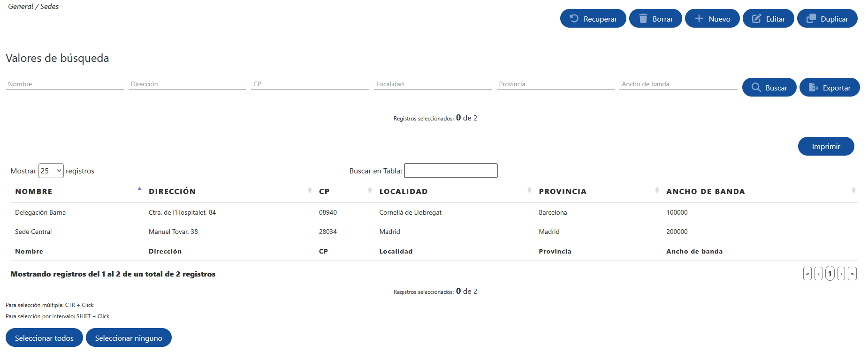868x352 pixels.
Task: Click the Imprimir button
Action: [826, 146]
